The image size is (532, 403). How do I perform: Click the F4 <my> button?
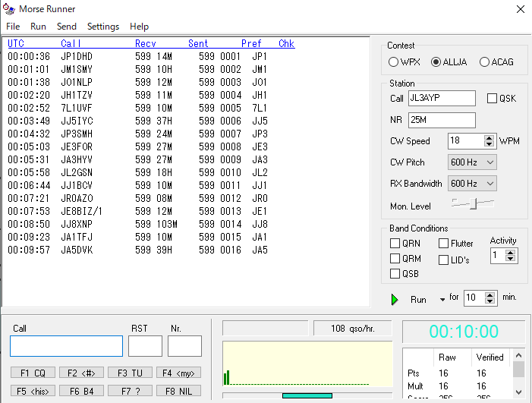click(x=178, y=373)
